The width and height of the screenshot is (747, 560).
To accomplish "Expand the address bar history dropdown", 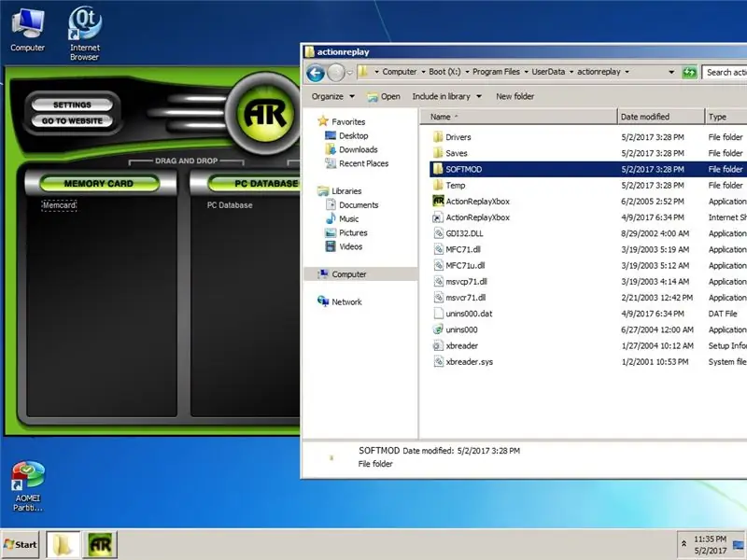I will [671, 73].
